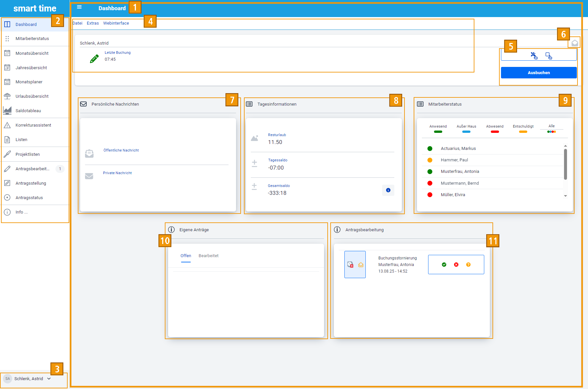Switch to the Bearbeitet tab
The width and height of the screenshot is (588, 389).
click(208, 256)
